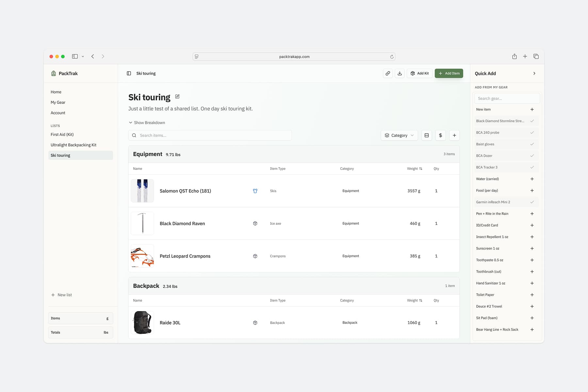The width and height of the screenshot is (588, 392).
Task: Open the Add Kit dialog
Action: point(419,73)
